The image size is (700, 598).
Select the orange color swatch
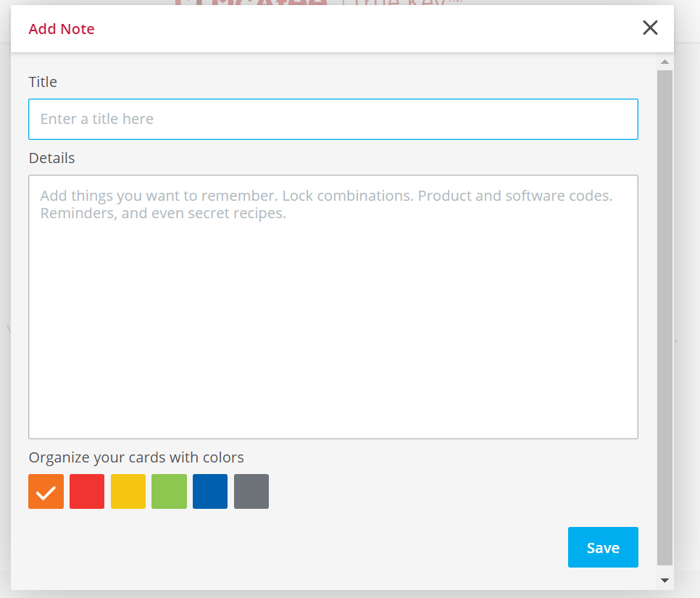[x=46, y=491]
